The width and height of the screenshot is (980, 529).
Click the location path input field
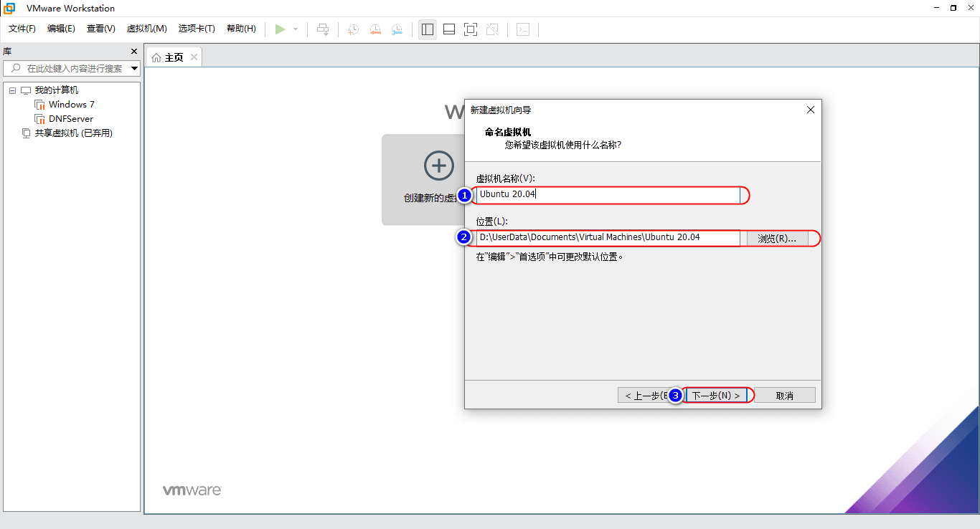(x=609, y=237)
